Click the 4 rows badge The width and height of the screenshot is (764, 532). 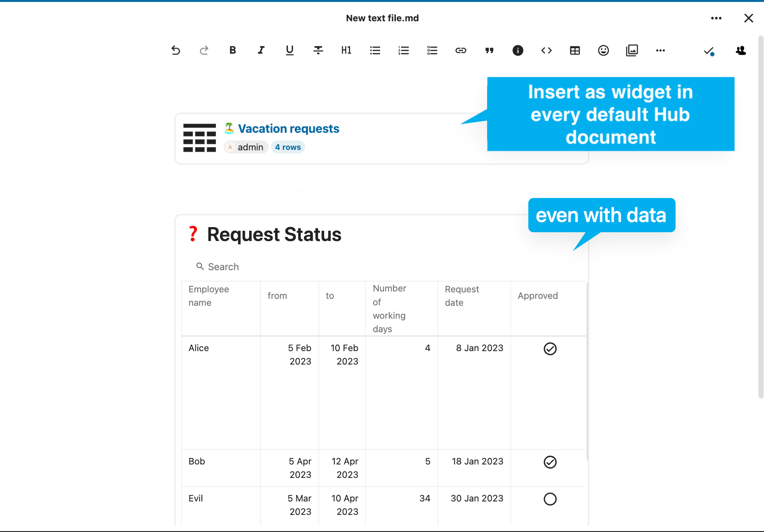pyautogui.click(x=288, y=147)
